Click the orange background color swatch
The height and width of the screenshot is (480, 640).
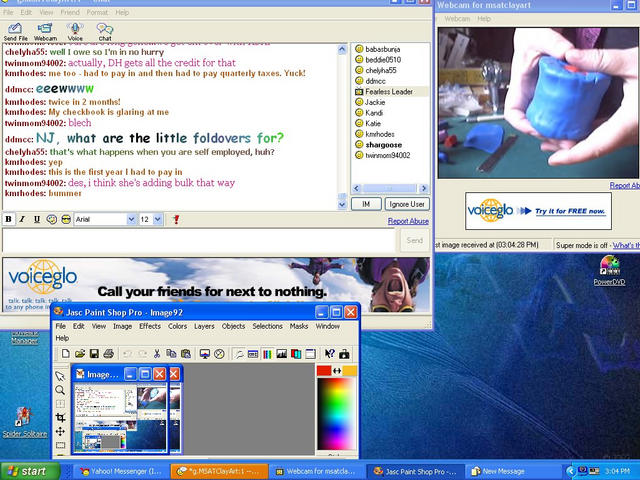(350, 371)
